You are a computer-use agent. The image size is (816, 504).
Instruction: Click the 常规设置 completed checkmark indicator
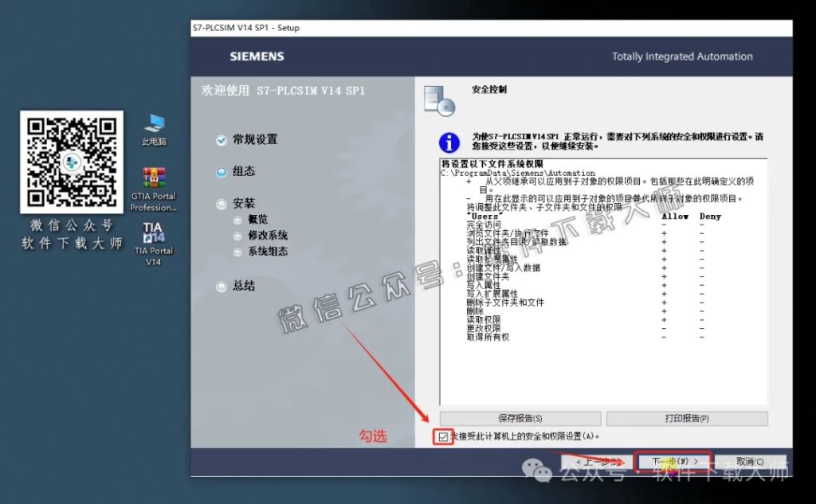click(221, 139)
